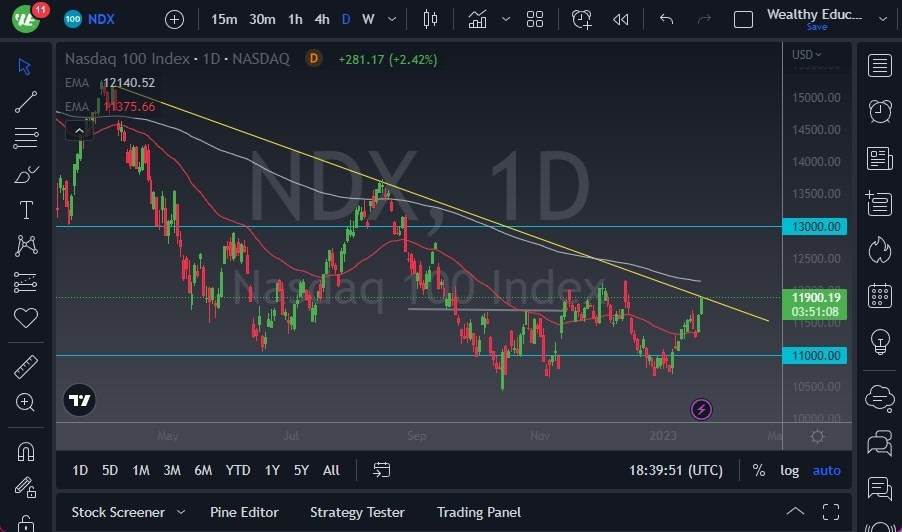This screenshot has height=532, width=902.
Task: Toggle fullscreen chart mode
Action: coord(743,20)
